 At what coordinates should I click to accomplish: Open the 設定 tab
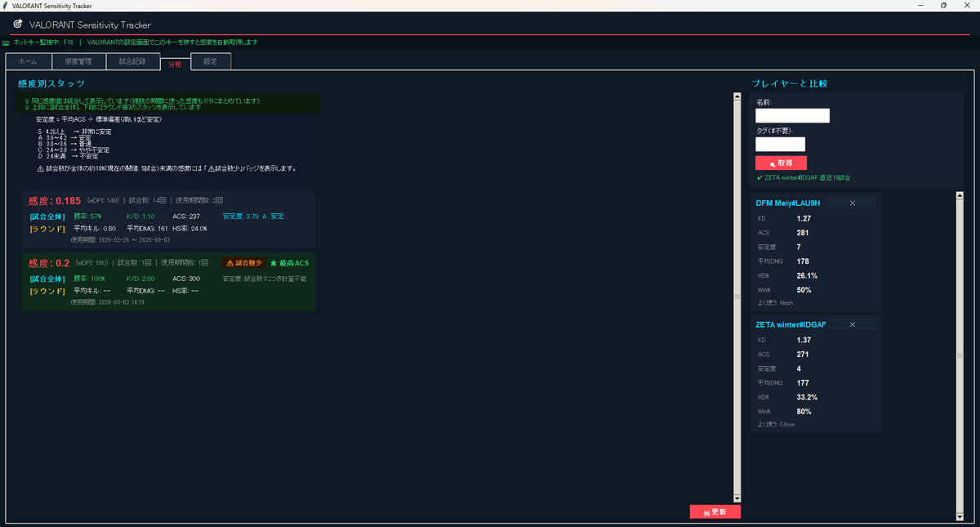click(211, 61)
